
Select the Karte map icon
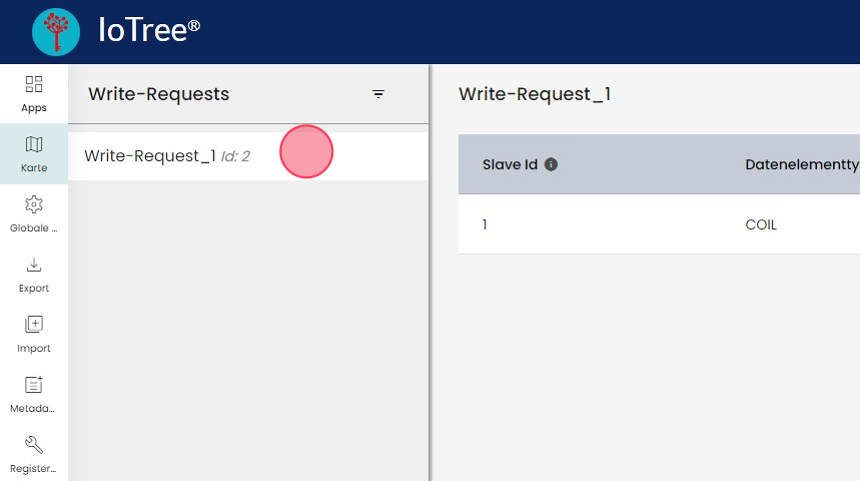pyautogui.click(x=34, y=145)
